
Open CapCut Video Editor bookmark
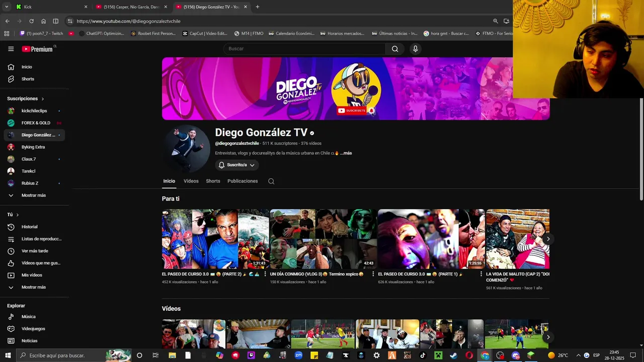(x=205, y=34)
